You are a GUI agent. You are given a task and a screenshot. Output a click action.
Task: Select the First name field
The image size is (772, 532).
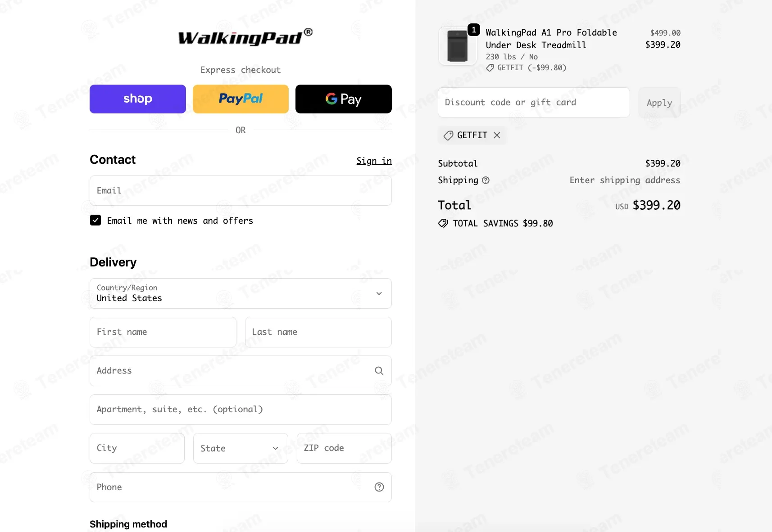point(163,332)
